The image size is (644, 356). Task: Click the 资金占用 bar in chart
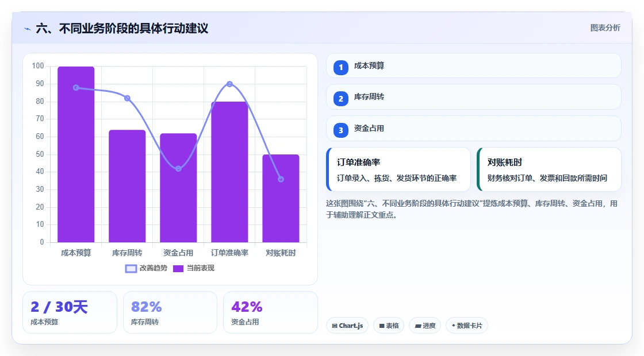tap(178, 188)
